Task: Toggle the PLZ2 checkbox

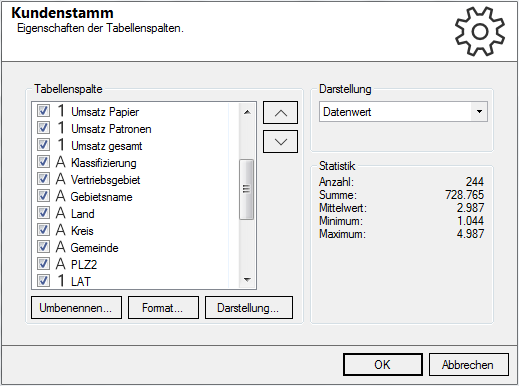Action: point(43,264)
